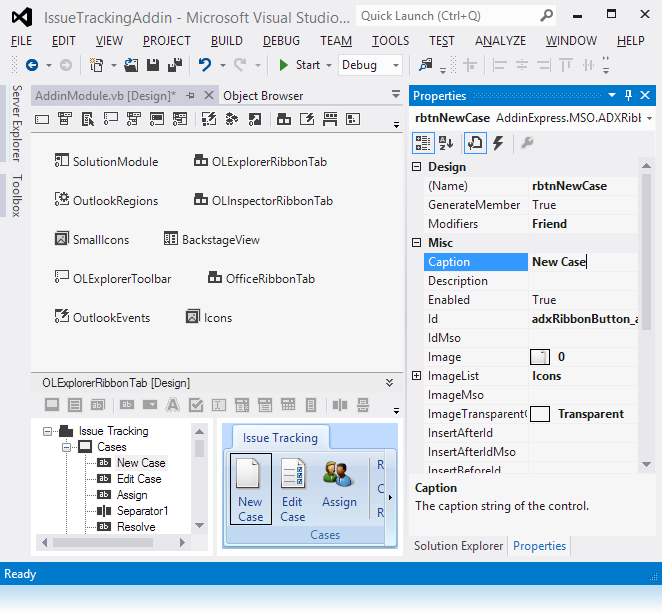Click the Edit Case ribbon button preview
Screen dimensions: 662x615
tap(293, 489)
